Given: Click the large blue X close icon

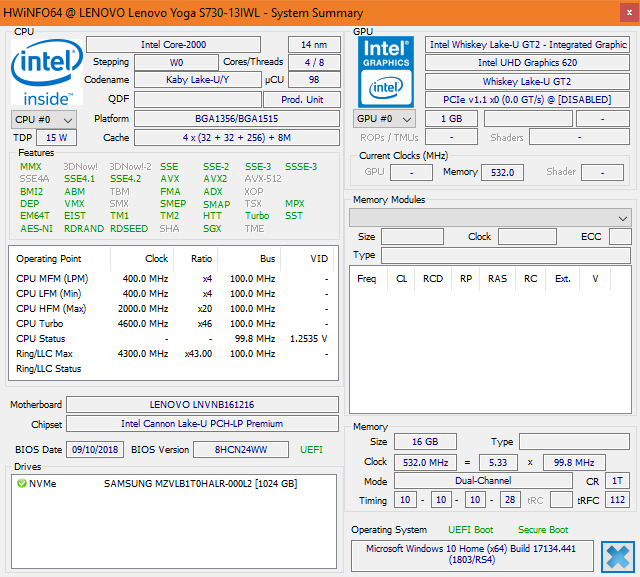Looking at the screenshot, I should (618, 557).
